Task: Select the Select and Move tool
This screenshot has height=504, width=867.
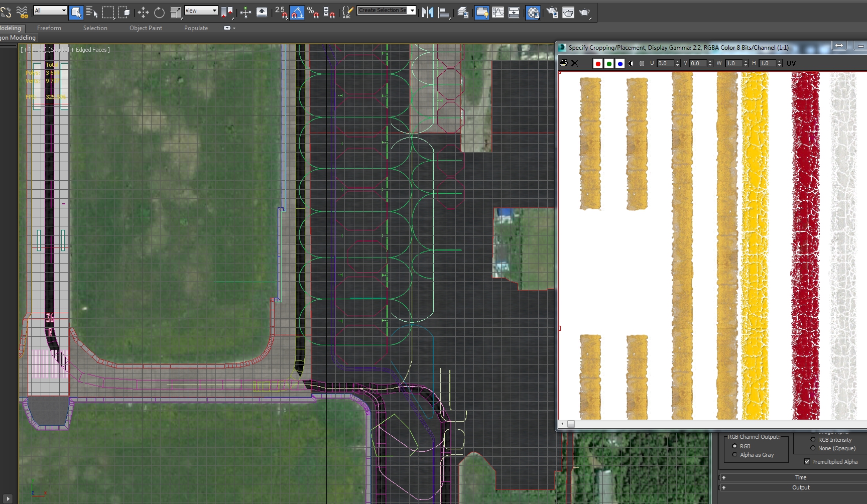Action: (143, 13)
